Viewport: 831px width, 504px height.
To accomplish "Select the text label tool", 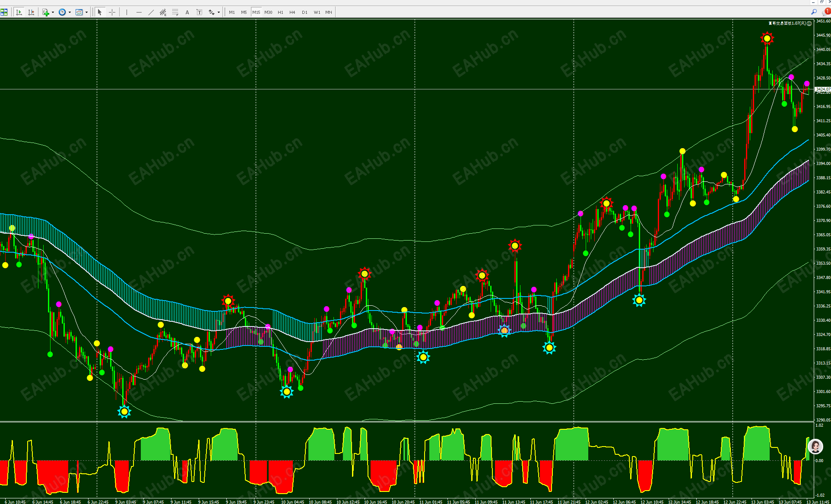I will pos(199,12).
